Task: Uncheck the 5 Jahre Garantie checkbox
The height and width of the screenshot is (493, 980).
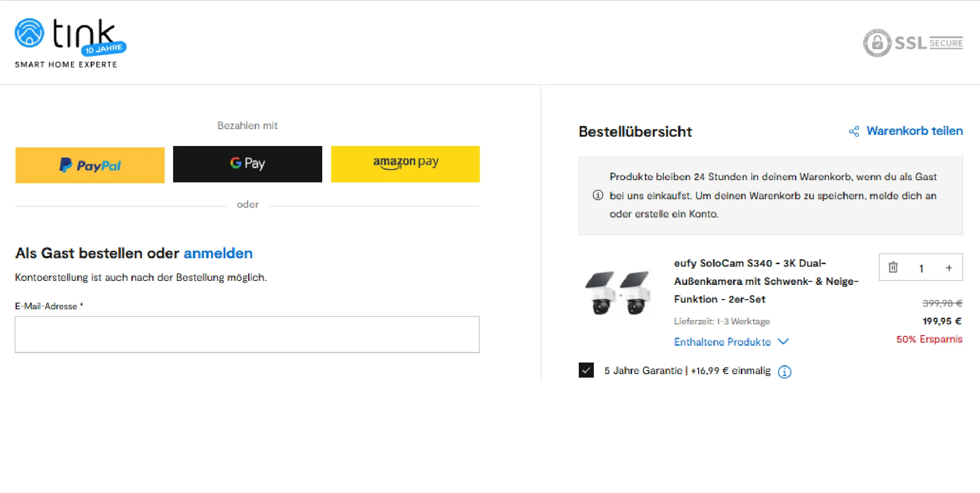Action: click(x=586, y=370)
